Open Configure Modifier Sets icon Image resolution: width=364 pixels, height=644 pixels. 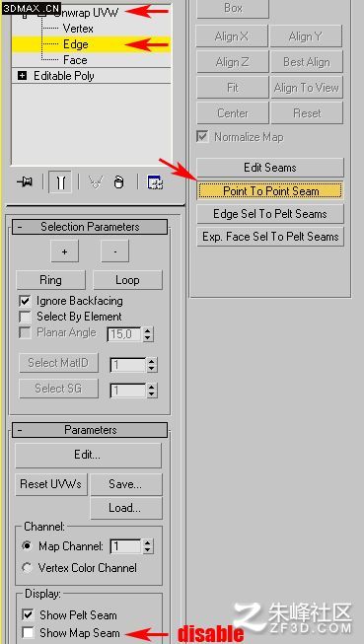pos(155,181)
